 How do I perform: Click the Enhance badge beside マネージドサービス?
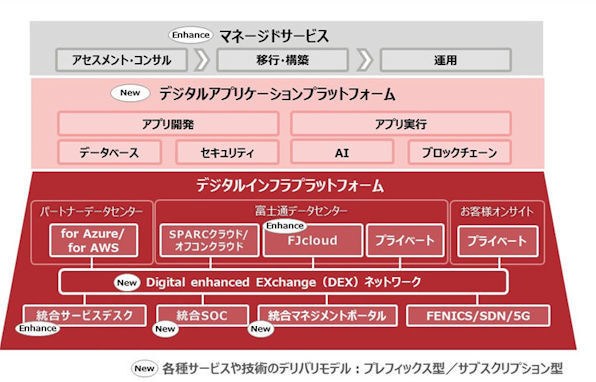coord(190,35)
